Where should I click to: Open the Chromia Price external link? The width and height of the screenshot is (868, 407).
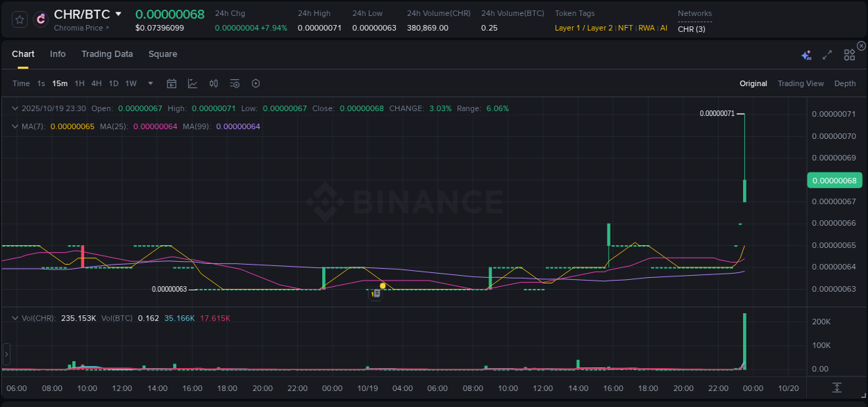pos(78,28)
